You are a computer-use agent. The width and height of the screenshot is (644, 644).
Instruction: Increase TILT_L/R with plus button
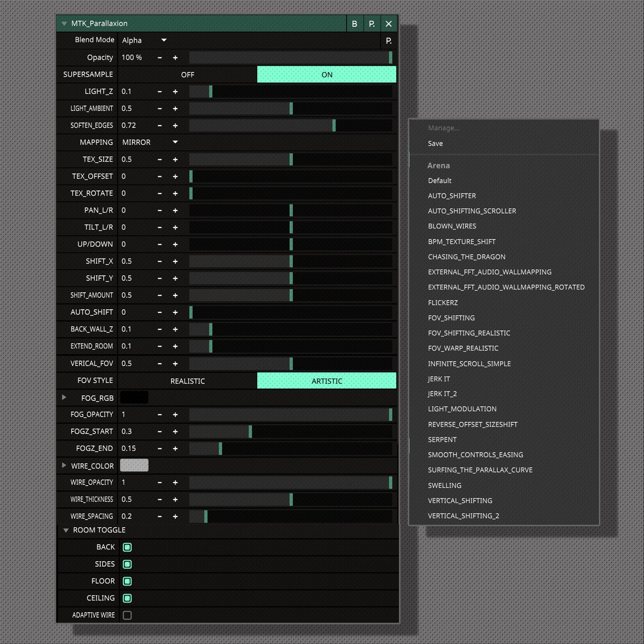(175, 227)
